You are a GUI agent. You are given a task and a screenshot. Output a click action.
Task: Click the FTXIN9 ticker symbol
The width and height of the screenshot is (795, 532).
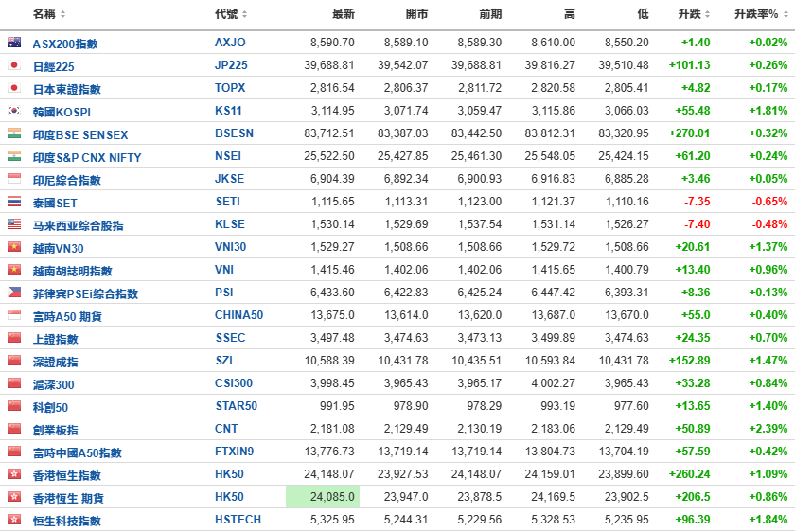[x=235, y=452]
